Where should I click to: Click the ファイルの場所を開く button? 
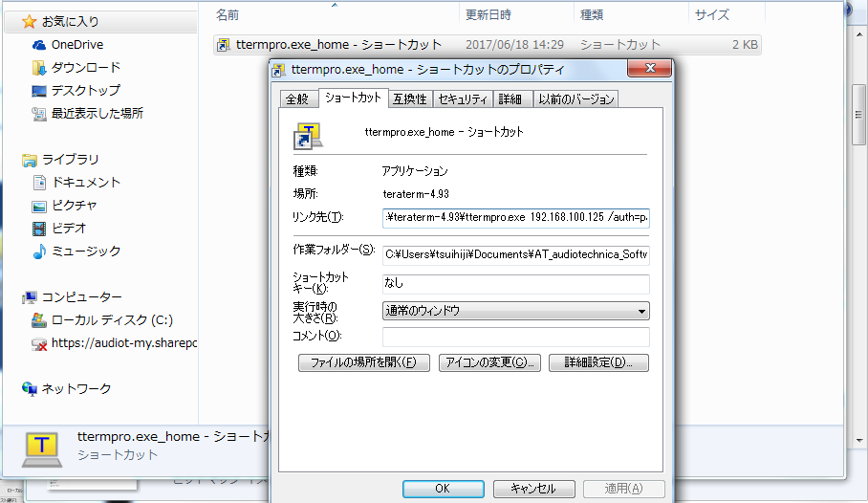pos(363,362)
